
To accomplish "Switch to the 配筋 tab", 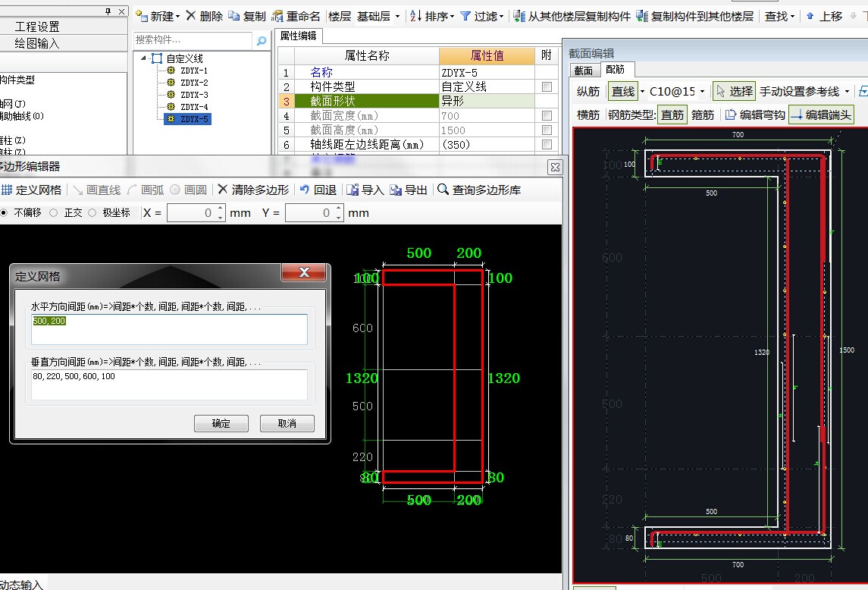I will (616, 69).
